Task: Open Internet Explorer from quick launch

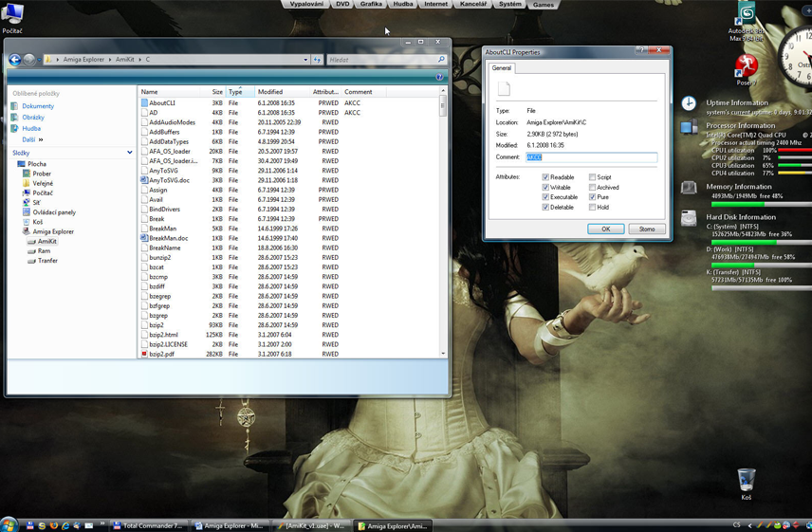Action: click(65, 525)
